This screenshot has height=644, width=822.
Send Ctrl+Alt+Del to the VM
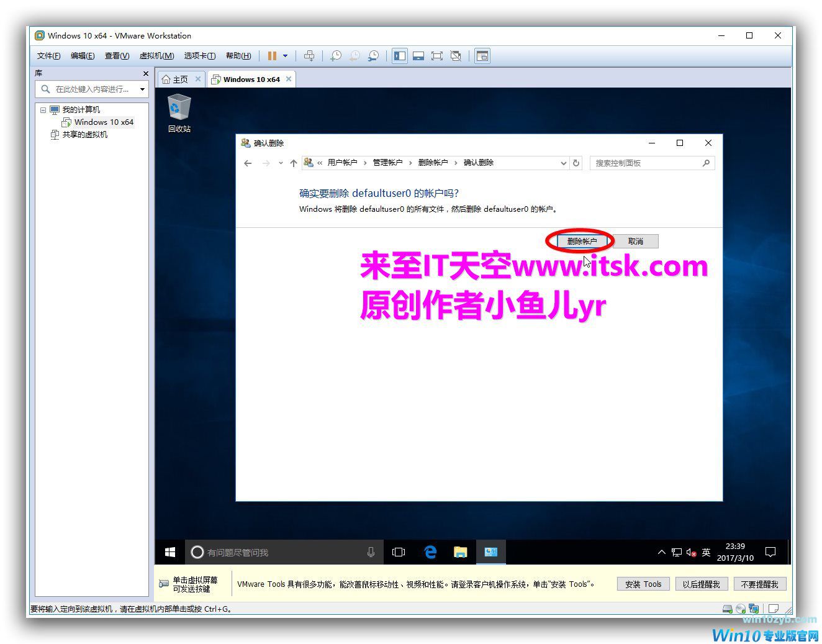point(309,56)
